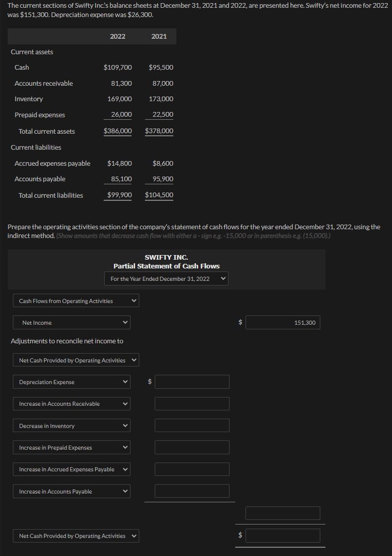Click accrued expenses payable value $14,800
The height and width of the screenshot is (556, 392).
click(x=120, y=164)
